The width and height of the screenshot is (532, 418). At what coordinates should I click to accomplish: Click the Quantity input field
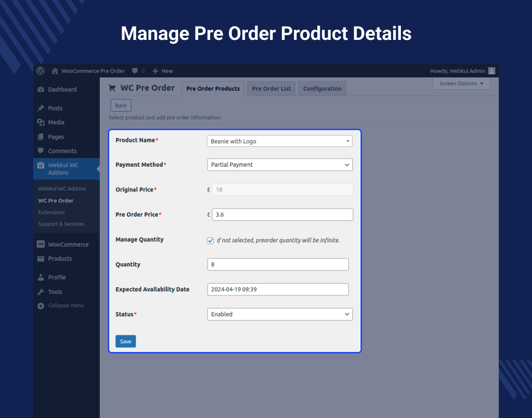[x=278, y=264]
